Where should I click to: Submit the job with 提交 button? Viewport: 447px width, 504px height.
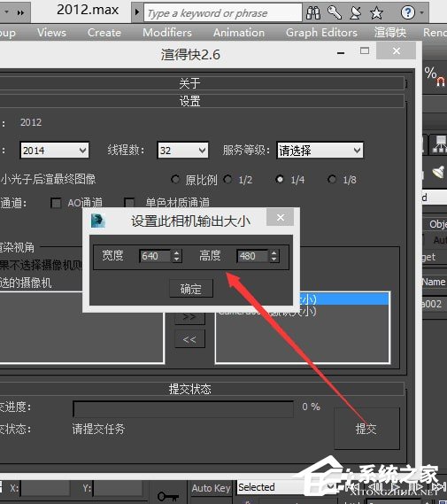(x=366, y=429)
